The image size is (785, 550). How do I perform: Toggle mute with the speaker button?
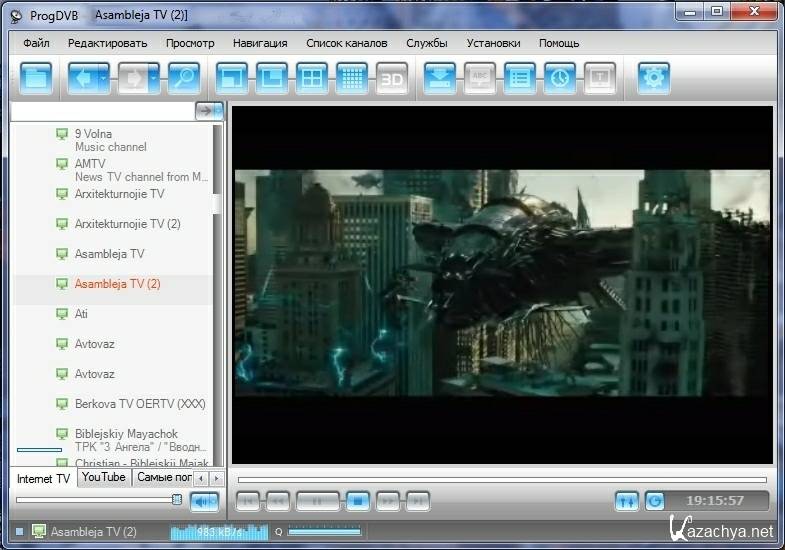pyautogui.click(x=204, y=501)
